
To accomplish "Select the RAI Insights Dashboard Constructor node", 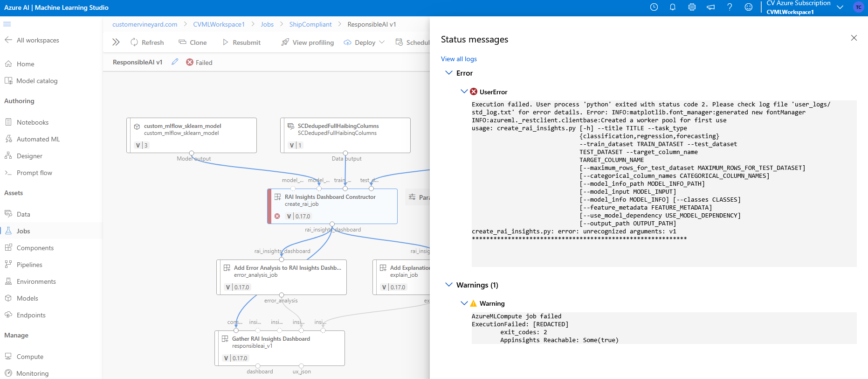I will pyautogui.click(x=332, y=206).
